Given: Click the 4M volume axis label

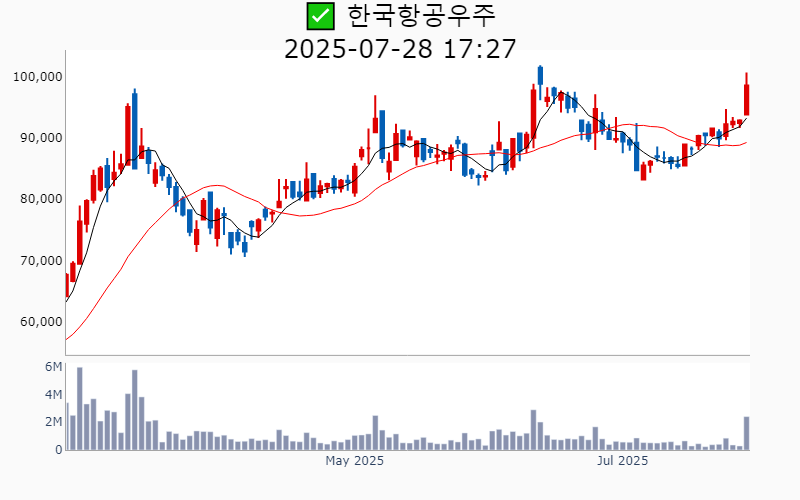Looking at the screenshot, I should (x=54, y=394).
